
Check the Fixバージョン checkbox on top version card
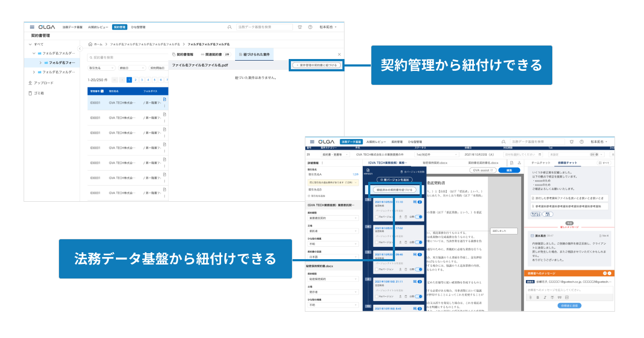point(377,216)
